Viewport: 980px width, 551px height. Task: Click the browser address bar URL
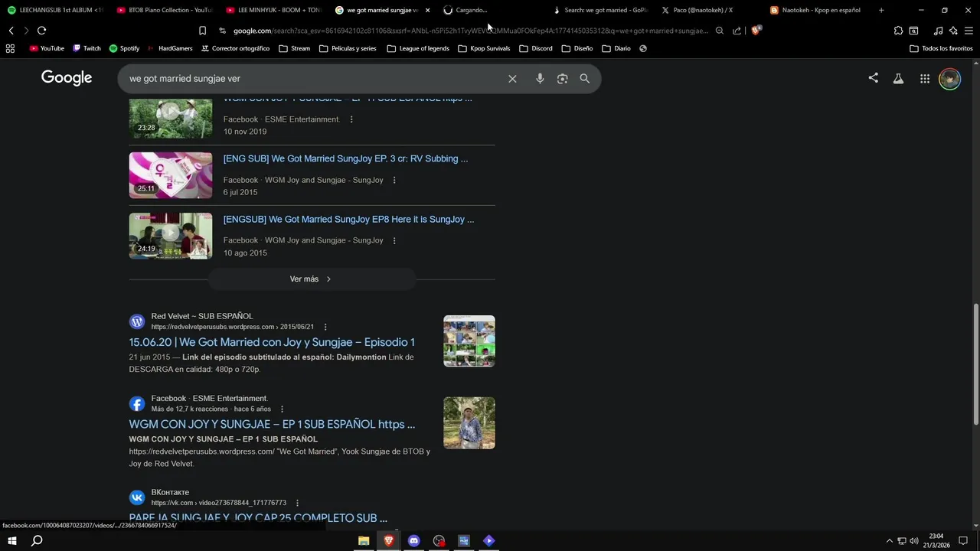[470, 31]
